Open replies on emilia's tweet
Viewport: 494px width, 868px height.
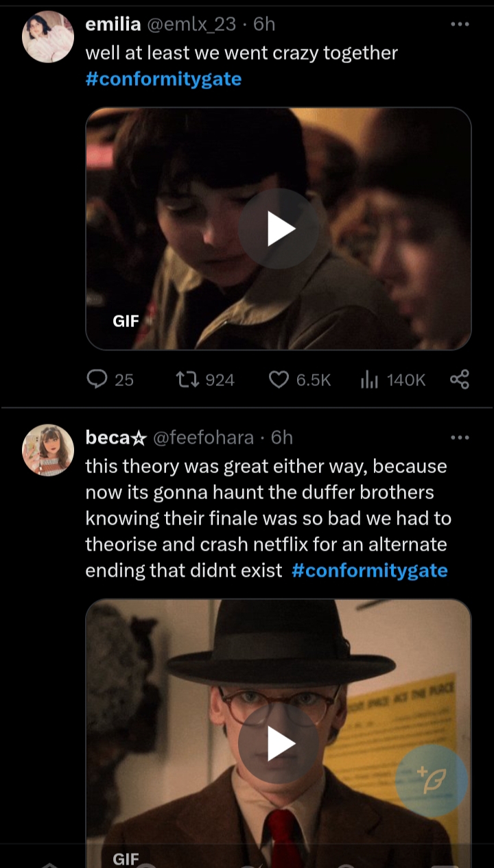pos(110,379)
